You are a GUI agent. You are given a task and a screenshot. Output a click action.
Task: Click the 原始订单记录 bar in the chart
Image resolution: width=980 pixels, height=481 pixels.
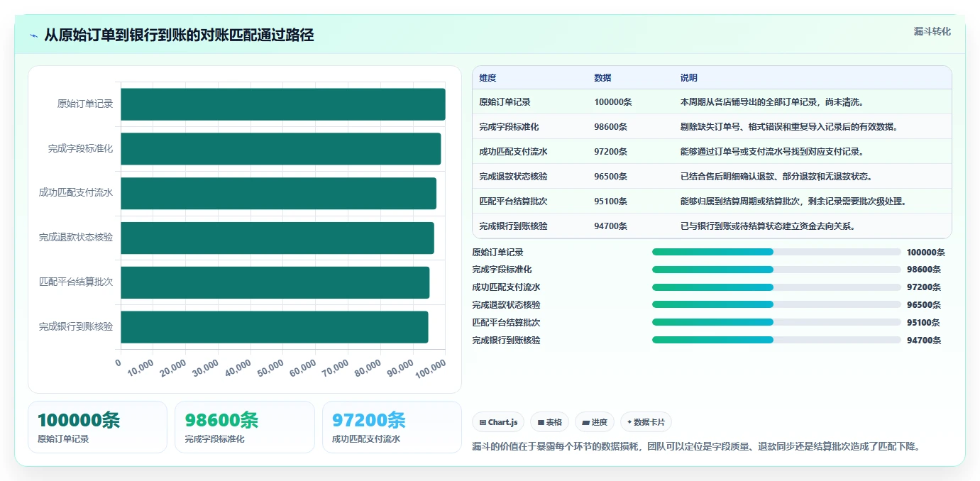coord(283,104)
